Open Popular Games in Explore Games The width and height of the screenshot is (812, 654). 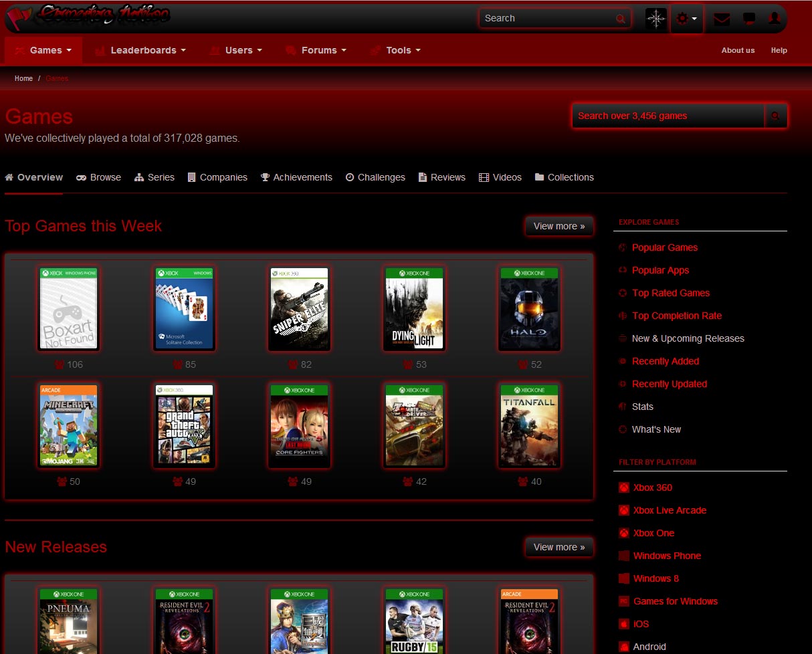[x=665, y=247]
